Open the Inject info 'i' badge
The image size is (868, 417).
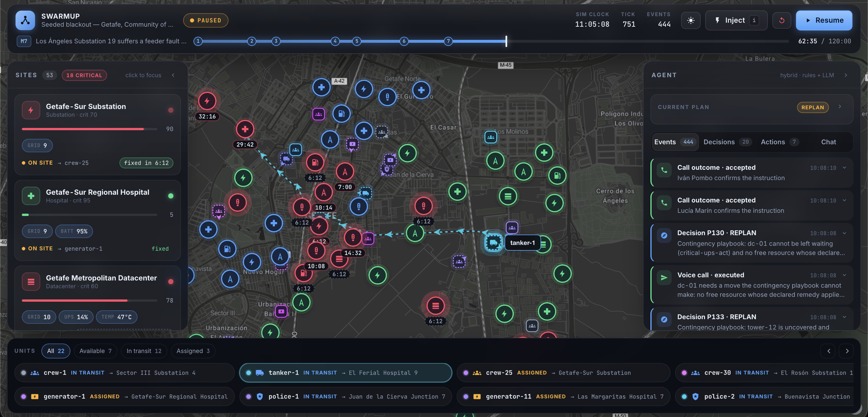[x=754, y=20]
